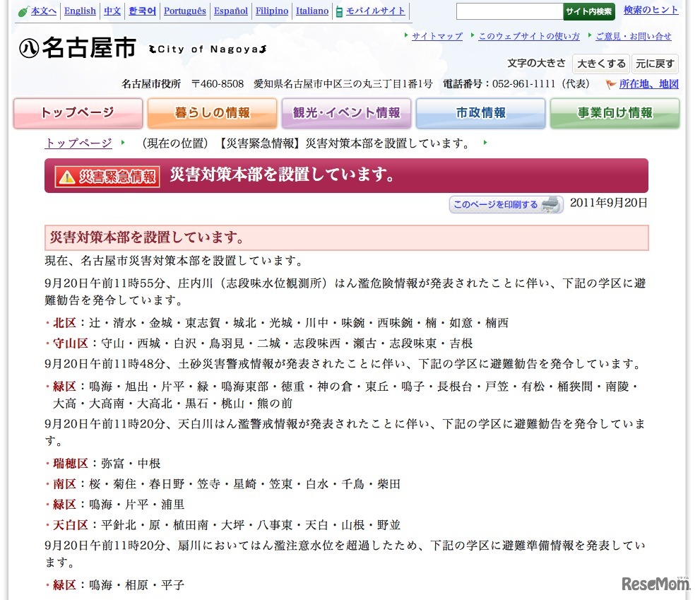Click inside the site search input field
The image size is (700, 600).
click(x=509, y=11)
